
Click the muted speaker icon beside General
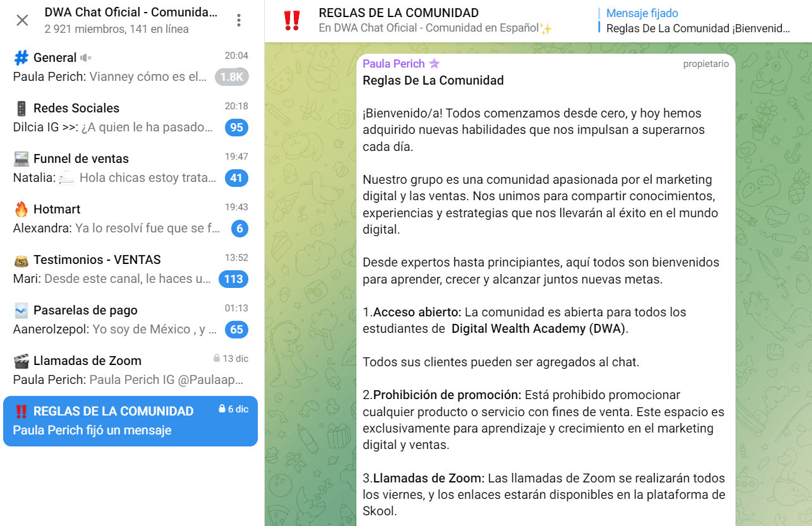click(86, 58)
